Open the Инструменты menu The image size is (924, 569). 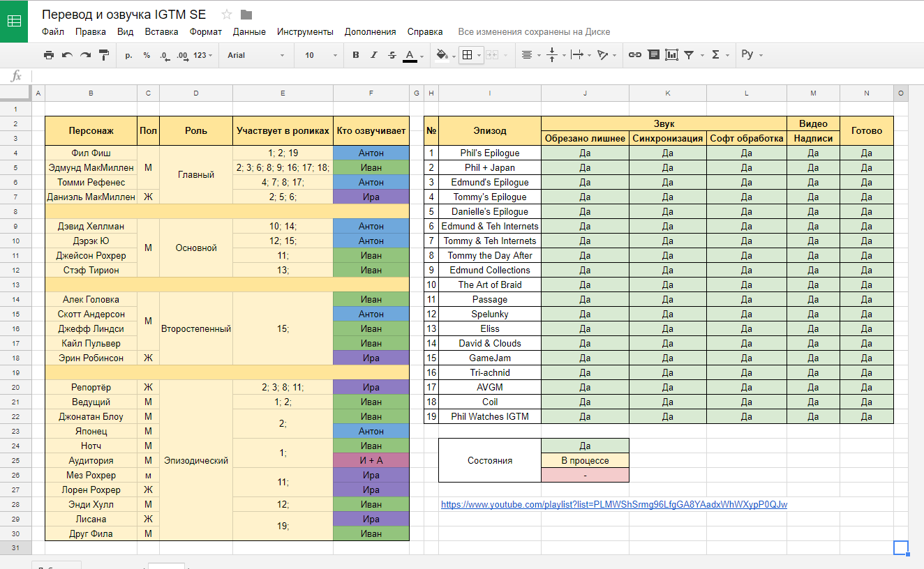tap(305, 31)
